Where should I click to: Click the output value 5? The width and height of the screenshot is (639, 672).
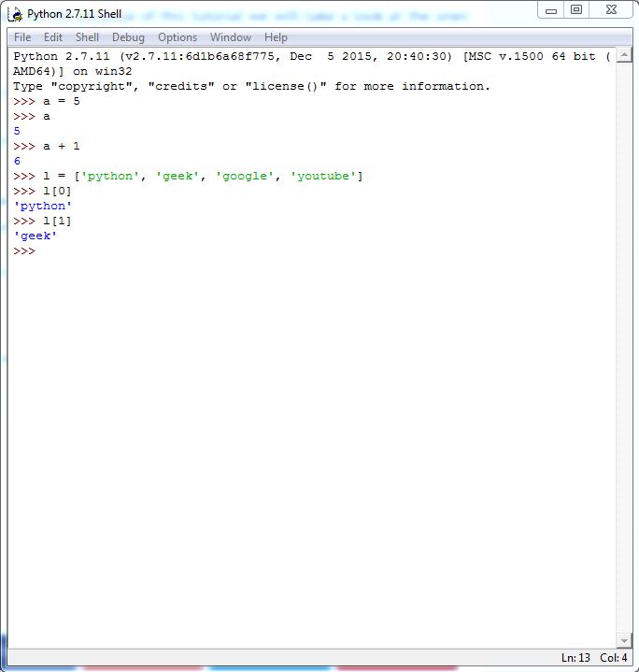click(17, 131)
